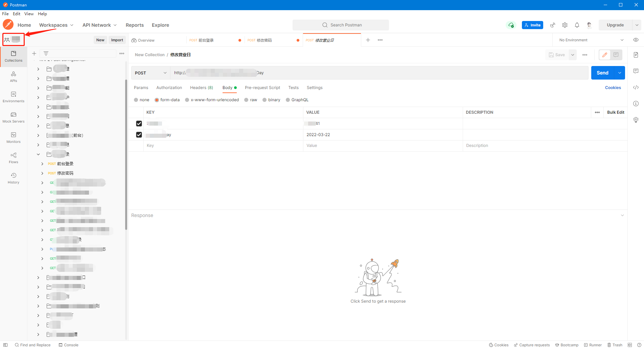Image resolution: width=644 pixels, height=349 pixels.
Task: Open the Environments sidebar panel
Action: [x=14, y=97]
